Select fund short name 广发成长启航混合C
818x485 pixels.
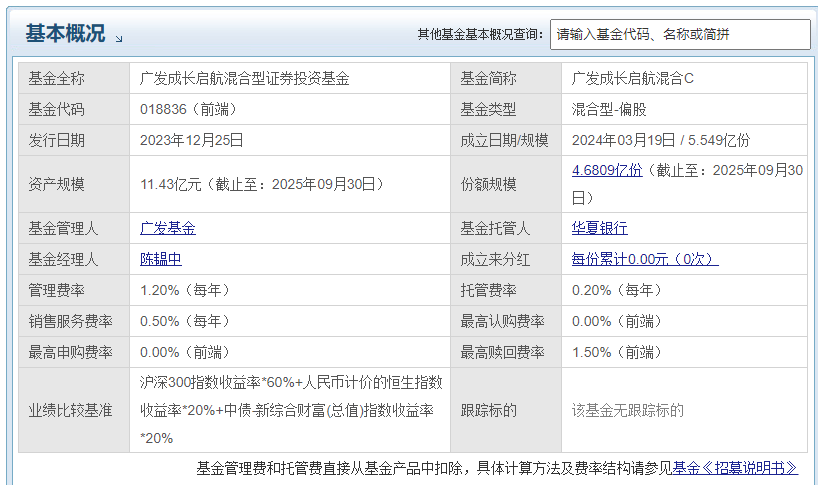click(x=633, y=79)
